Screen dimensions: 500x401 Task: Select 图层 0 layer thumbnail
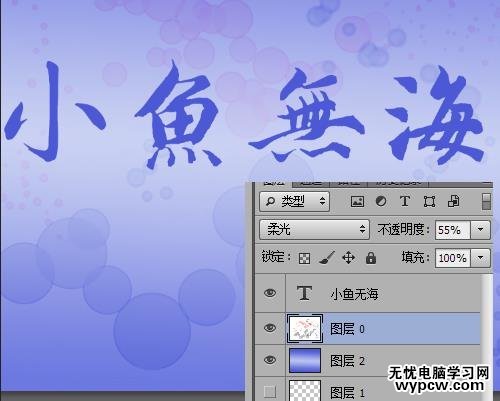[x=305, y=329]
